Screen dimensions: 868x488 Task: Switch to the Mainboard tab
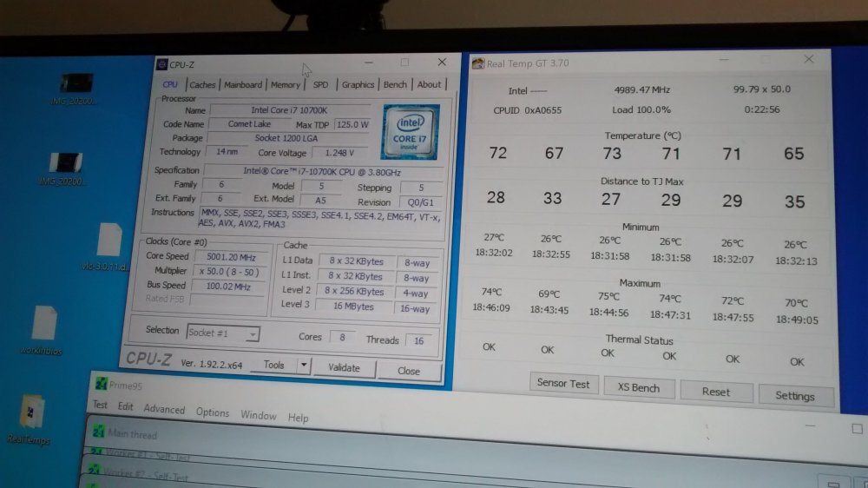pos(242,85)
